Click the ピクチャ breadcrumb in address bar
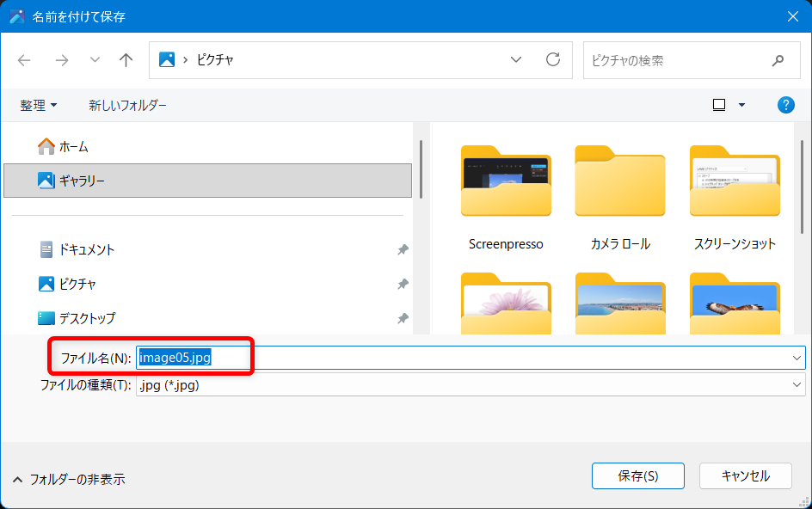The image size is (812, 509). (215, 60)
